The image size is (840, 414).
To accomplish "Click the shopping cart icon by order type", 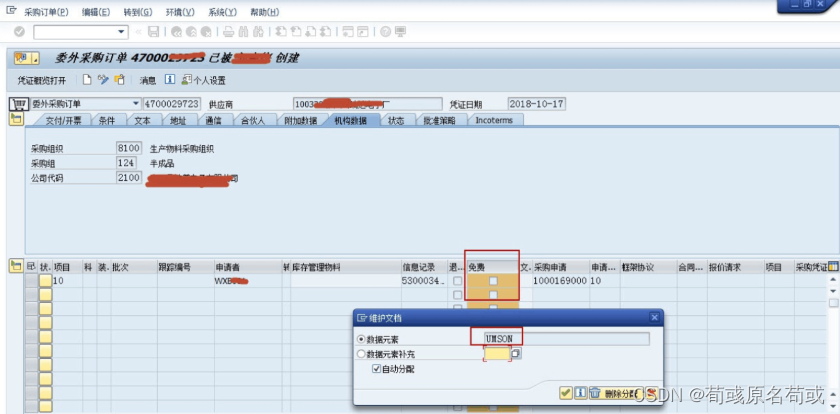I will point(19,104).
